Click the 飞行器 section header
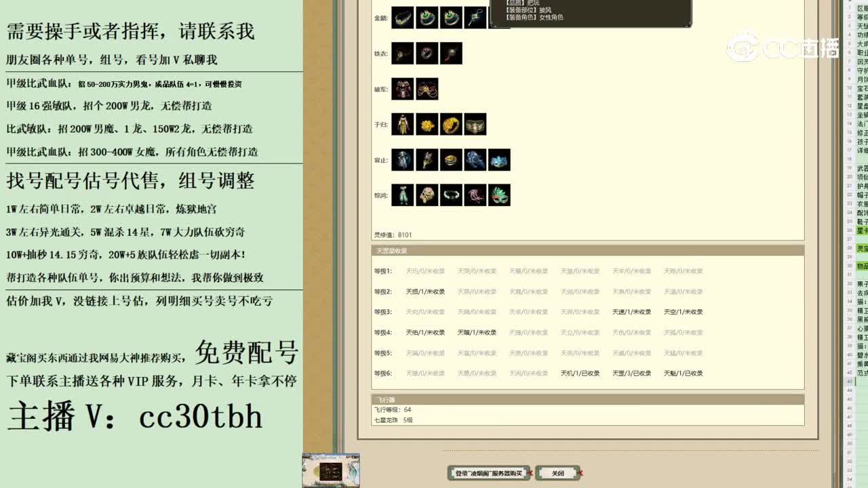This screenshot has width=868, height=488. 588,400
